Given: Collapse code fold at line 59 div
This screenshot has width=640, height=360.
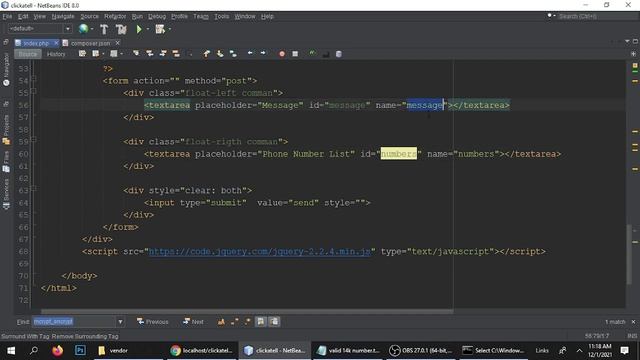Looking at the screenshot, I should click(34, 140).
